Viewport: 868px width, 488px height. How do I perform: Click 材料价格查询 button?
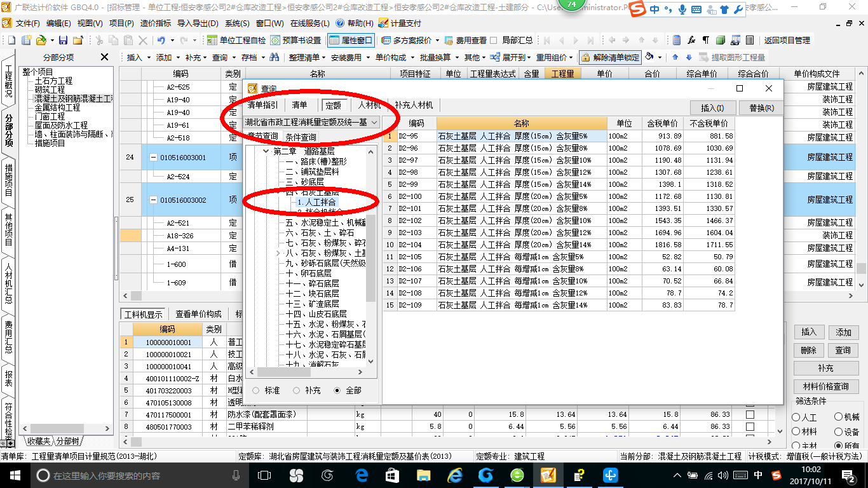(825, 386)
